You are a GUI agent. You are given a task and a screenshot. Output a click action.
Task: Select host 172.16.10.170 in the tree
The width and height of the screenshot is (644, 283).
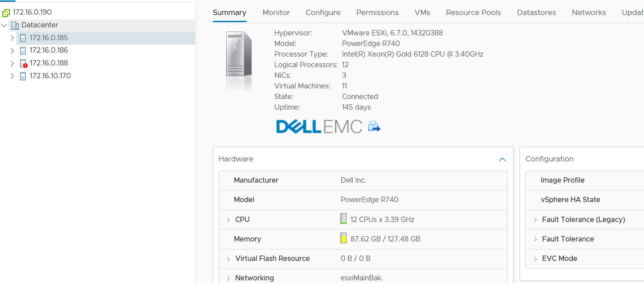click(x=50, y=76)
